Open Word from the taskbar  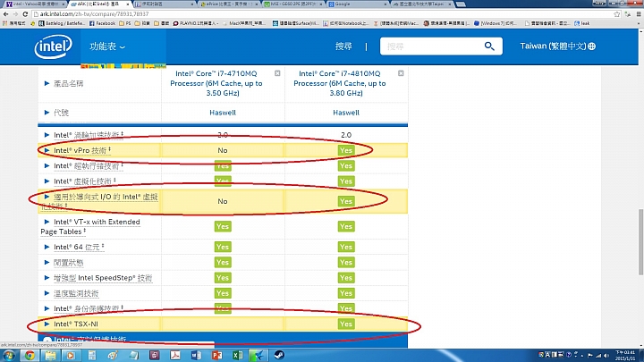tap(196, 355)
